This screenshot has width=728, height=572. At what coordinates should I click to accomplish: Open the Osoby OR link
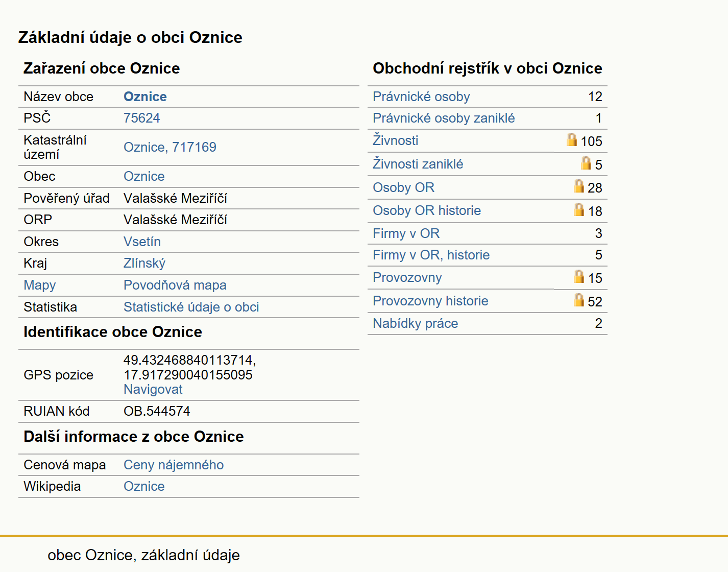(x=403, y=187)
